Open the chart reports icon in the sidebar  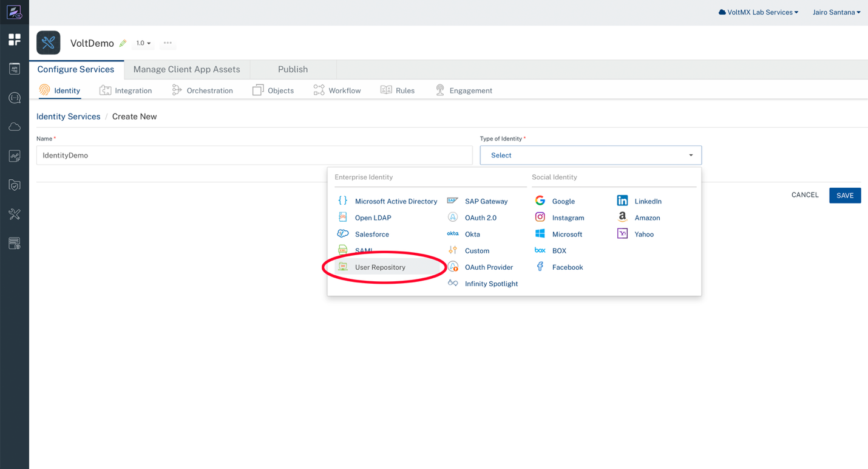click(x=15, y=156)
